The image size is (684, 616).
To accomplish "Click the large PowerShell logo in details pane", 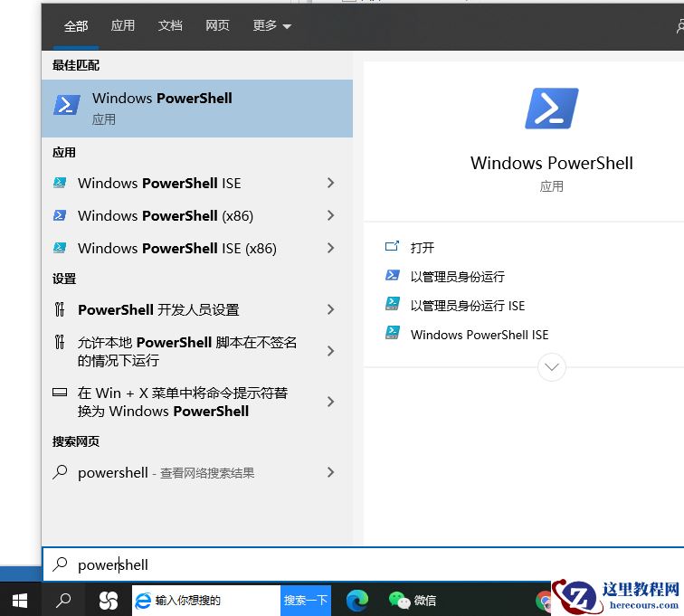I will click(x=552, y=109).
